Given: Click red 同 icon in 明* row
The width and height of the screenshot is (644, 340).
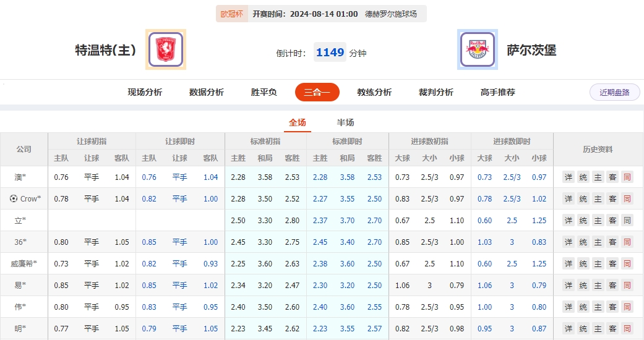Looking at the screenshot, I should tap(627, 328).
